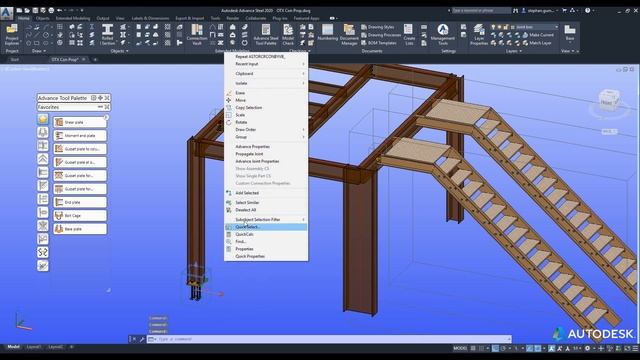
Task: Click the ViewCube in the viewport
Action: (x=609, y=100)
